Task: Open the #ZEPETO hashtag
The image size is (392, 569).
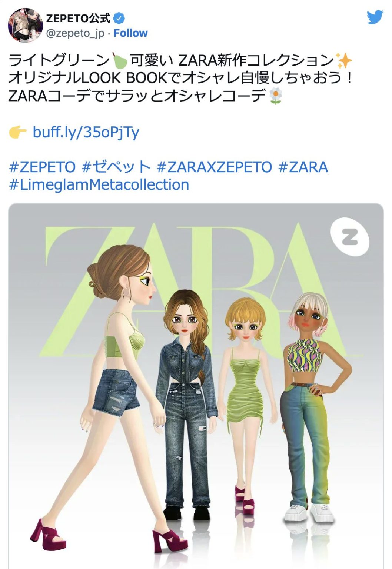Action: (42, 167)
